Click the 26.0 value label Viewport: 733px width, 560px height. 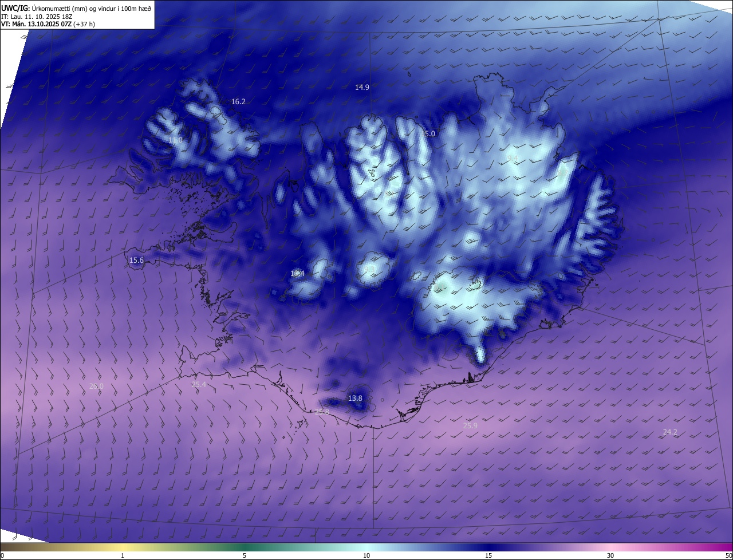click(x=96, y=387)
